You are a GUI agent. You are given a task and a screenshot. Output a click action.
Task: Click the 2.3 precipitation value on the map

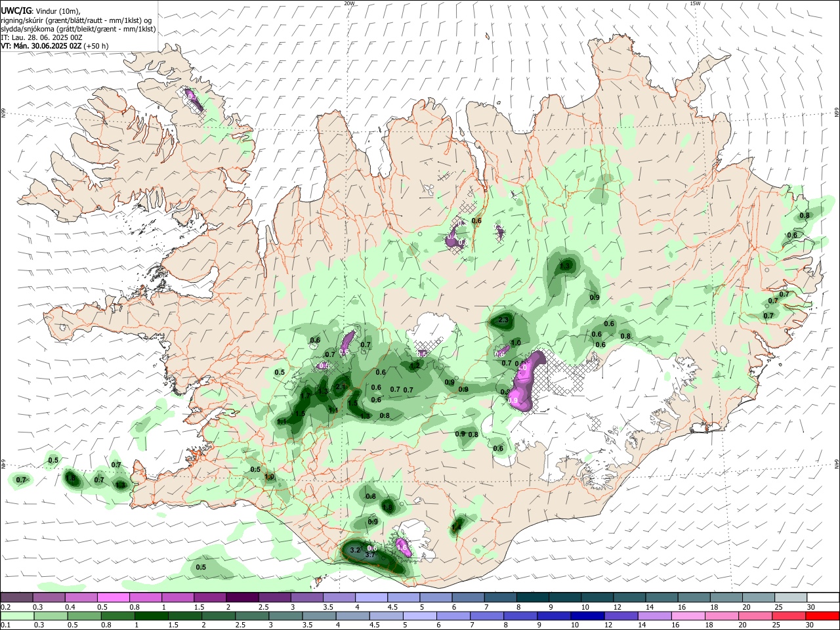click(x=503, y=320)
